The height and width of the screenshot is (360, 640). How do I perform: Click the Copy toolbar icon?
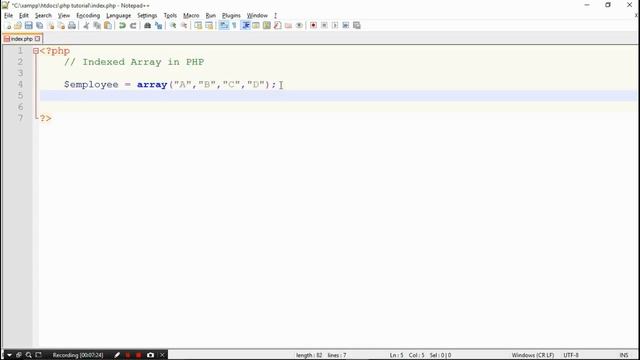97,25
